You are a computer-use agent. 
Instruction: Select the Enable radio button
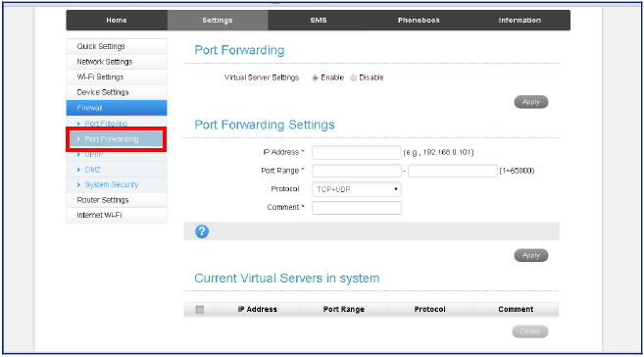tap(315, 77)
